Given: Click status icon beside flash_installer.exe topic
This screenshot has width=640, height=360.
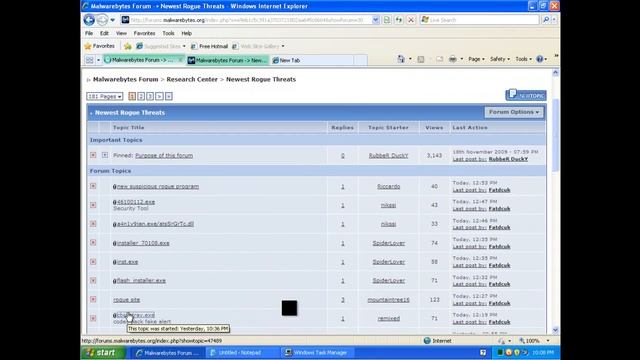Looking at the screenshot, I should [93, 280].
